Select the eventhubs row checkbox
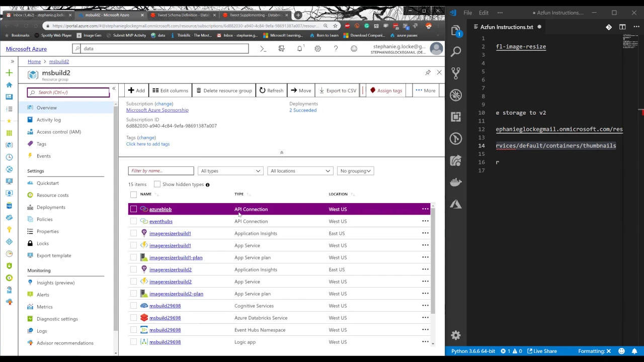644x362 pixels. click(133, 221)
